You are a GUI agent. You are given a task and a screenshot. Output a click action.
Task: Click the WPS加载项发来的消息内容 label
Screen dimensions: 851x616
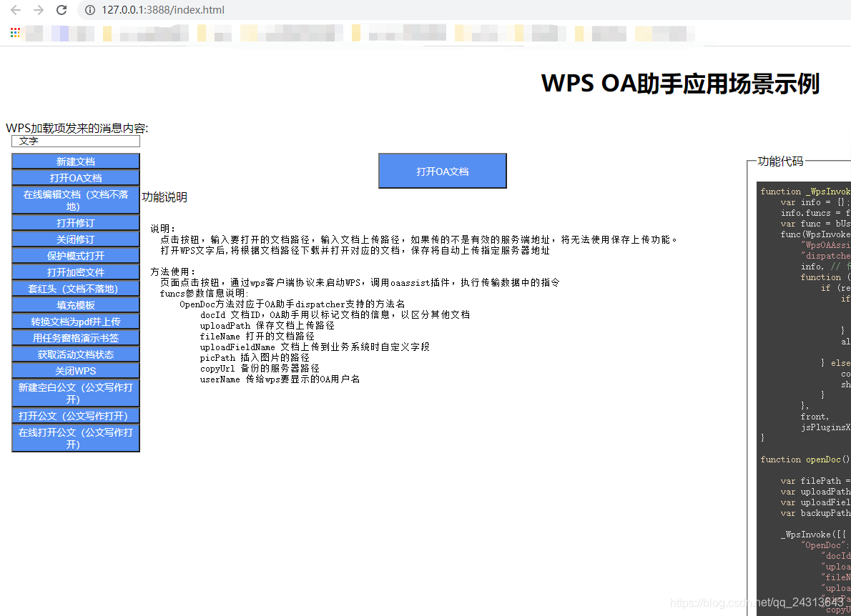click(x=77, y=128)
